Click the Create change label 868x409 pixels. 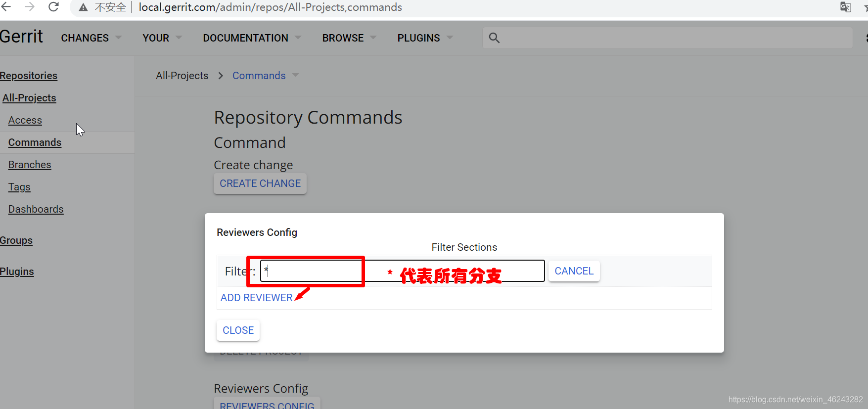tap(253, 165)
